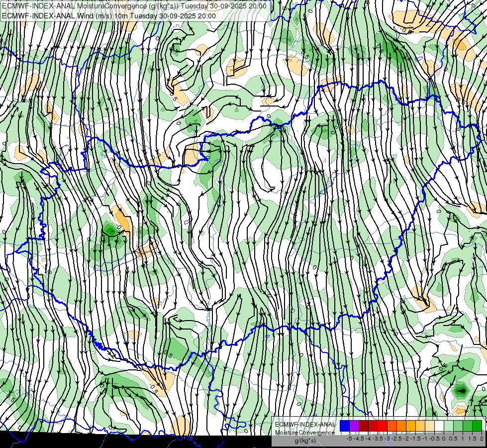Click the green swatch between 1 and 1.5
Viewport: 487px width, 448px height.
tap(468, 426)
